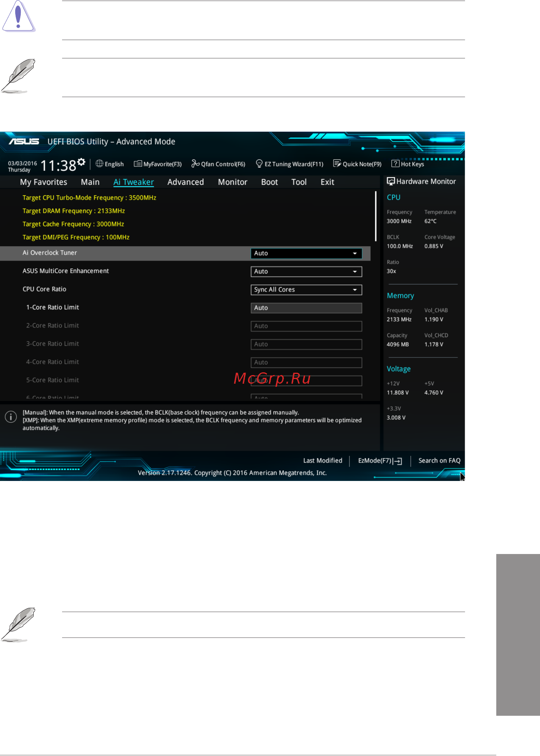Open Boot tab

(269, 182)
